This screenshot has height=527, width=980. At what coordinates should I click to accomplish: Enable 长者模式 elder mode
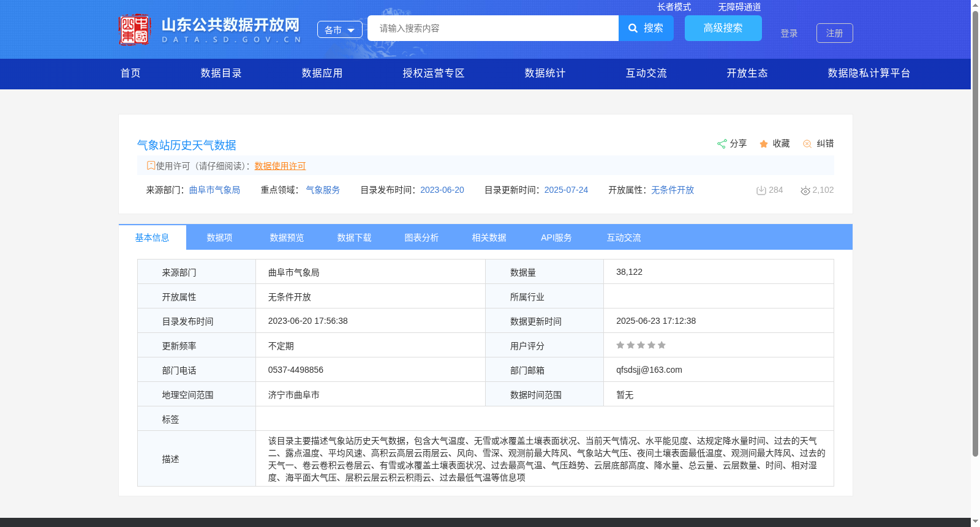(x=674, y=7)
